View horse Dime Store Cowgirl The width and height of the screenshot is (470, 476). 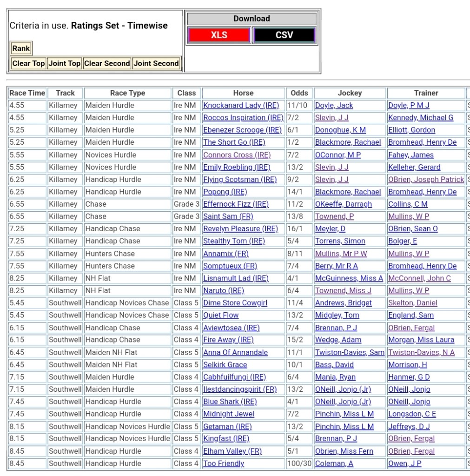(235, 303)
